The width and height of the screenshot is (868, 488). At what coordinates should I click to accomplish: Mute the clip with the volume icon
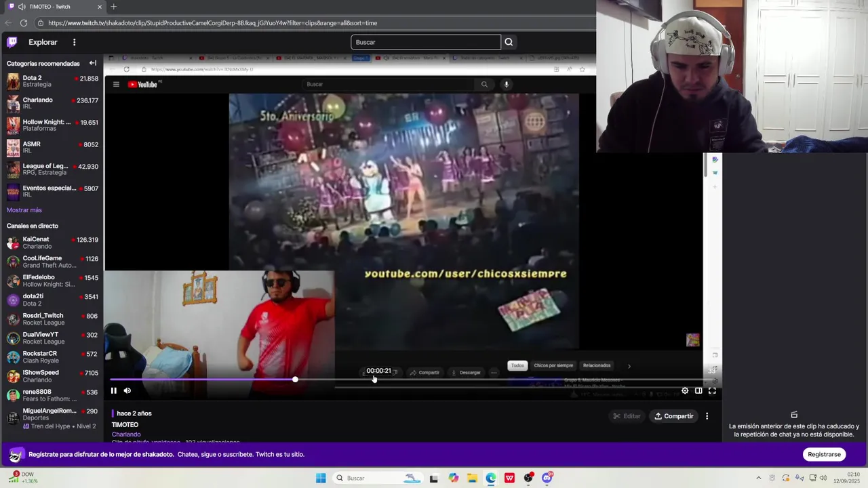(x=127, y=390)
